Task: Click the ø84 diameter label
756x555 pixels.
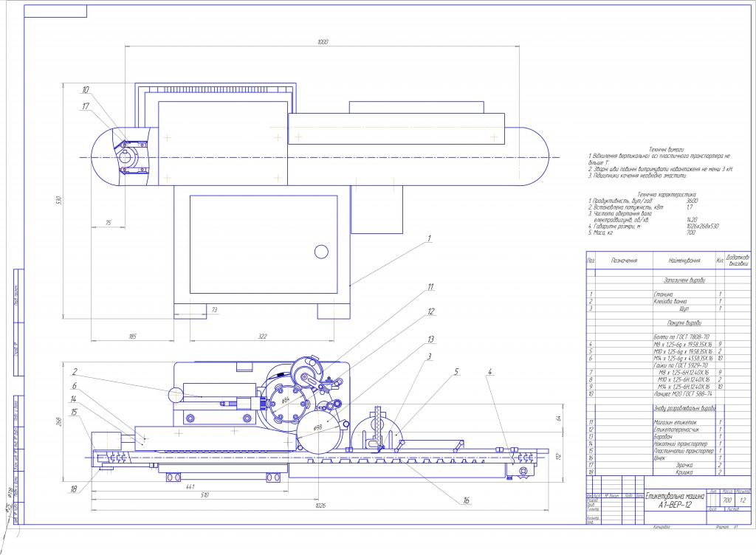Action: [286, 400]
